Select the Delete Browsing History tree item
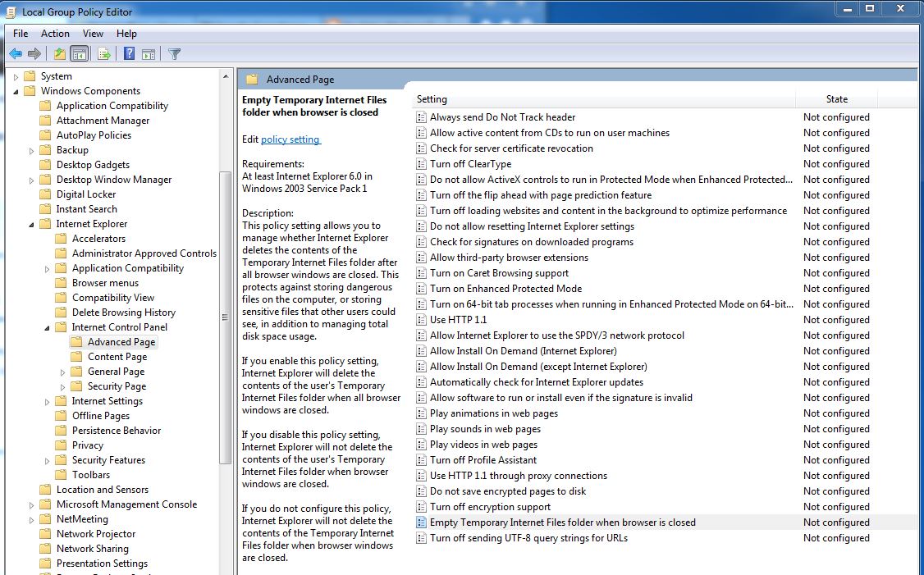Screen dimensions: 924x575 [x=124, y=313]
